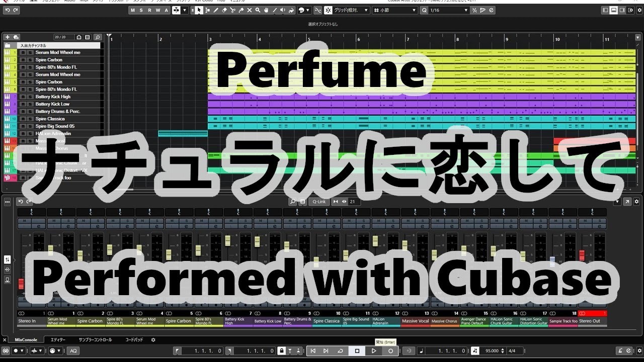Redo with the top toolbar redo arrow
This screenshot has height=362, width=644.
pos(16,10)
